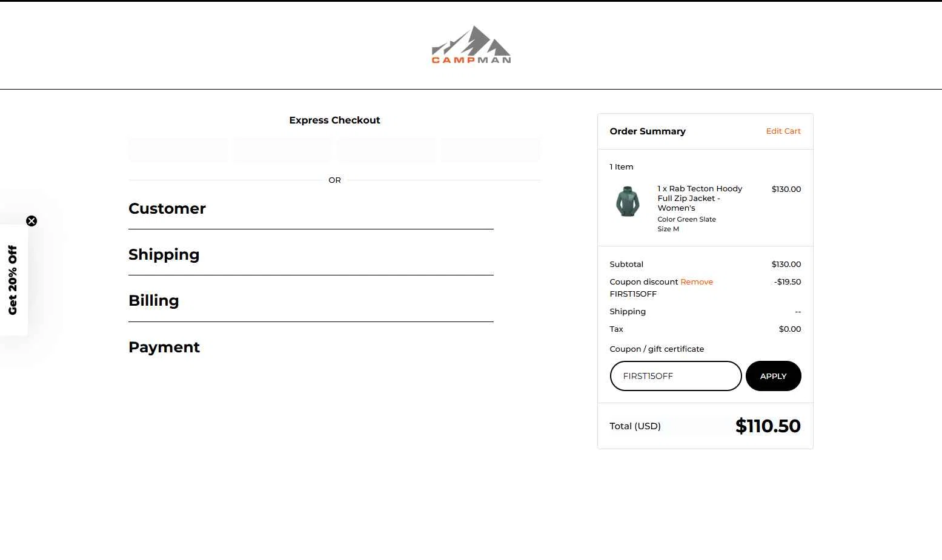
Task: Click the Total (USD) label
Action: [635, 426]
